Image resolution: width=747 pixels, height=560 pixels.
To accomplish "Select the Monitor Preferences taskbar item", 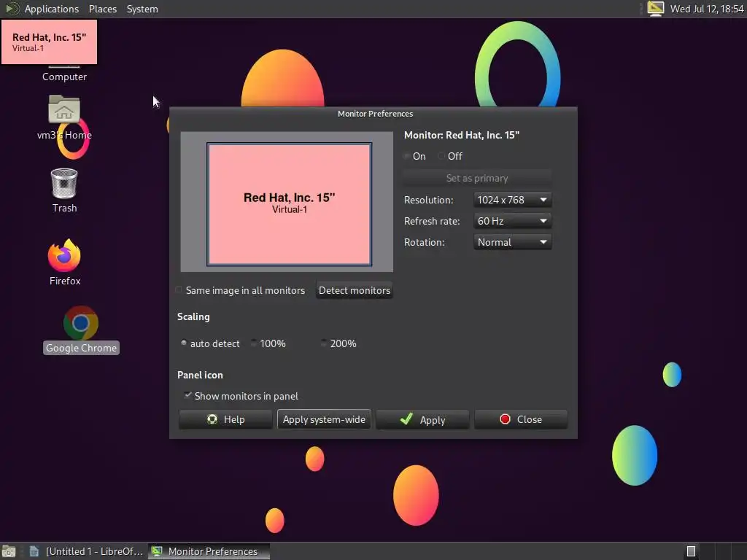I will coord(209,551).
